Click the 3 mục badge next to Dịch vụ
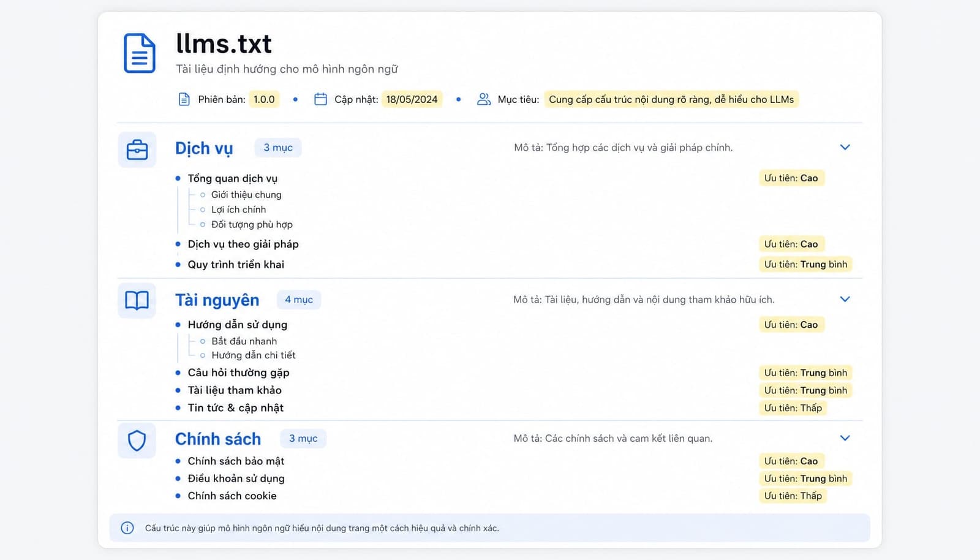The width and height of the screenshot is (980, 560). (278, 148)
